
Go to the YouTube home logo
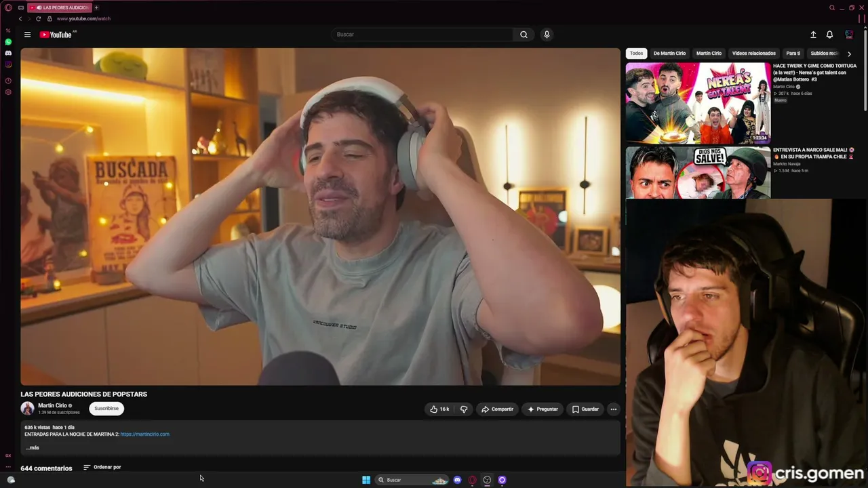(56, 35)
